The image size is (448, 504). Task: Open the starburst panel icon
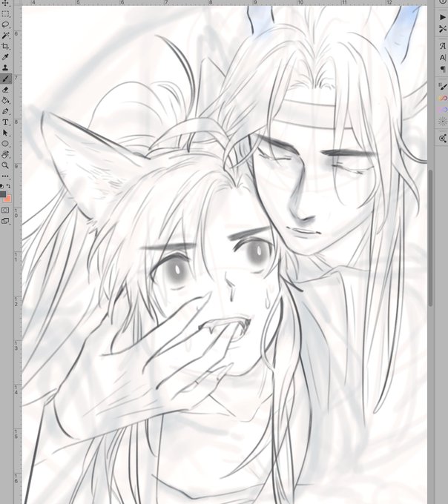(443, 121)
